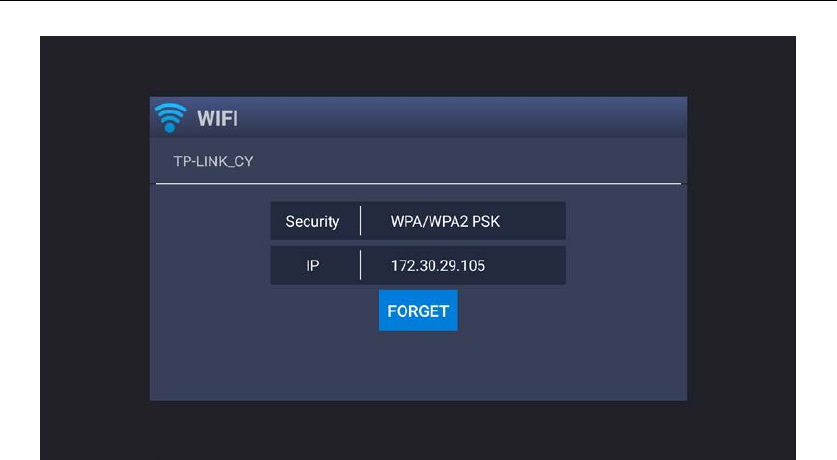The height and width of the screenshot is (460, 837).
Task: Select the WIFI title text
Action: click(x=217, y=118)
